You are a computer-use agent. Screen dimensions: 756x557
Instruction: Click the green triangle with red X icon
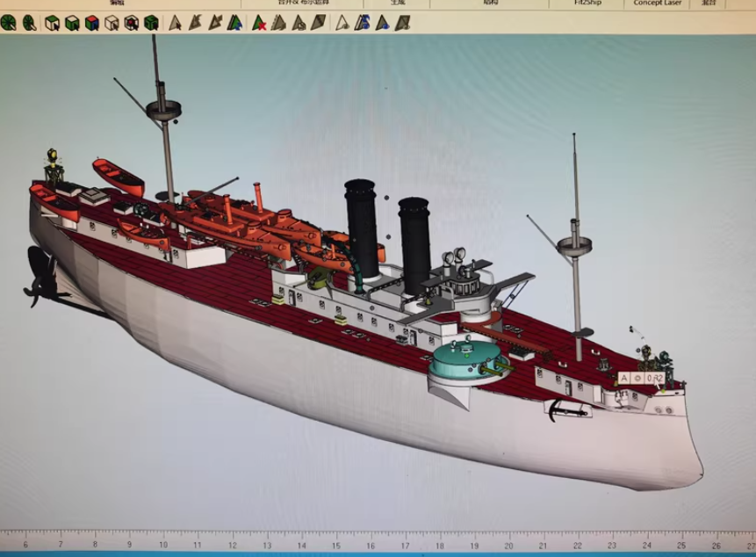259,23
